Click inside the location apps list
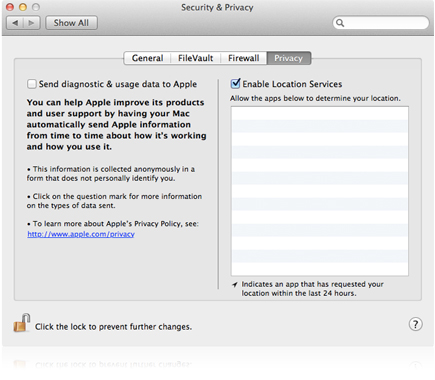 pos(319,191)
